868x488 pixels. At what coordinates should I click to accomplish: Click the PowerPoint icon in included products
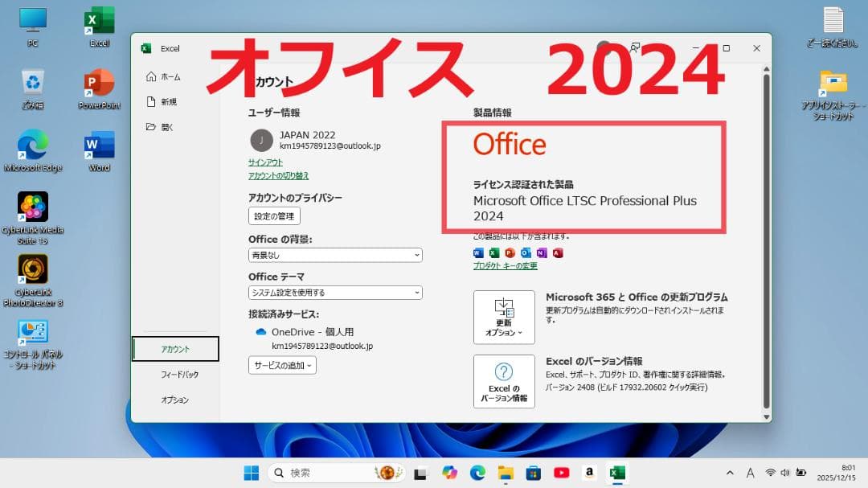510,252
